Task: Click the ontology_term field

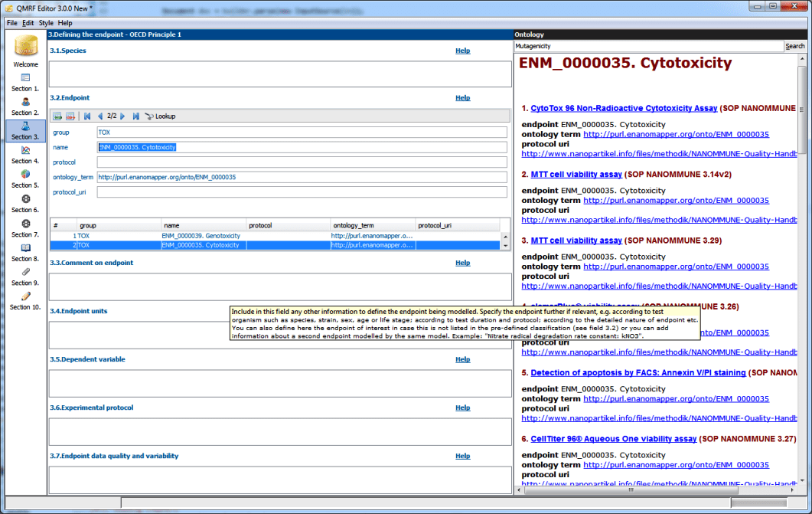Action: coord(302,177)
